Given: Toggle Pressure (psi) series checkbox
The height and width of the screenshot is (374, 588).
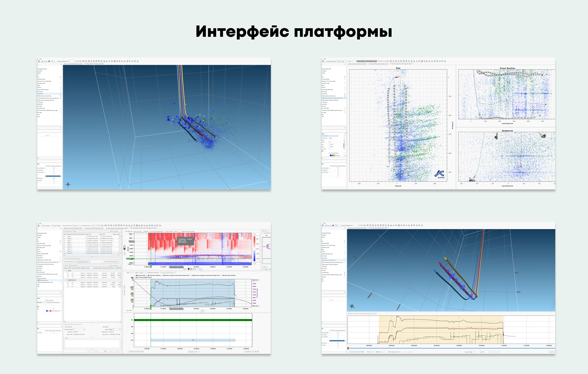Looking at the screenshot, I should tap(135, 275).
